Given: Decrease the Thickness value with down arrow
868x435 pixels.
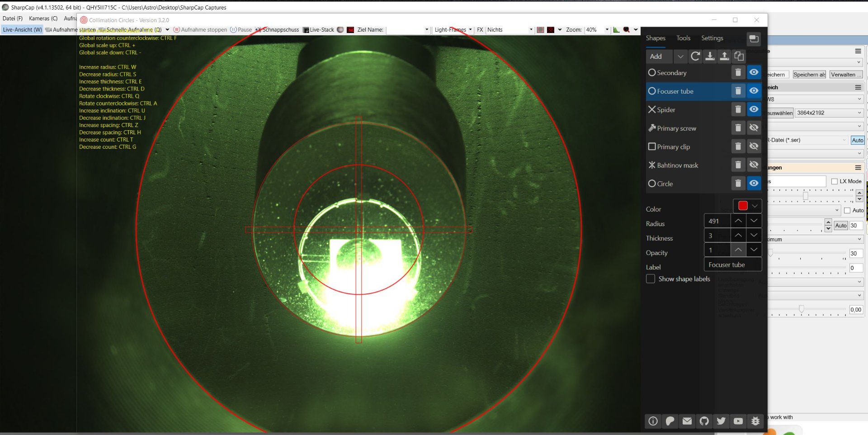Looking at the screenshot, I should (754, 235).
